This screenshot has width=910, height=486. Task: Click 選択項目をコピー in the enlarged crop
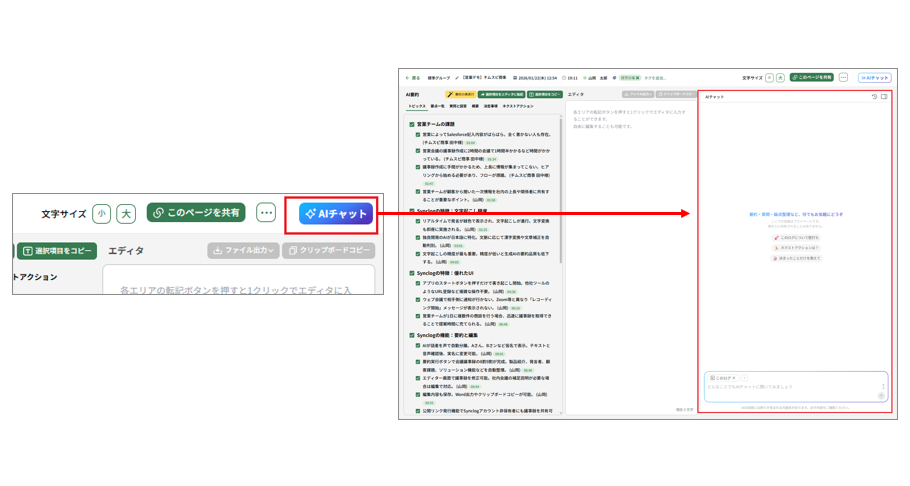coord(57,251)
